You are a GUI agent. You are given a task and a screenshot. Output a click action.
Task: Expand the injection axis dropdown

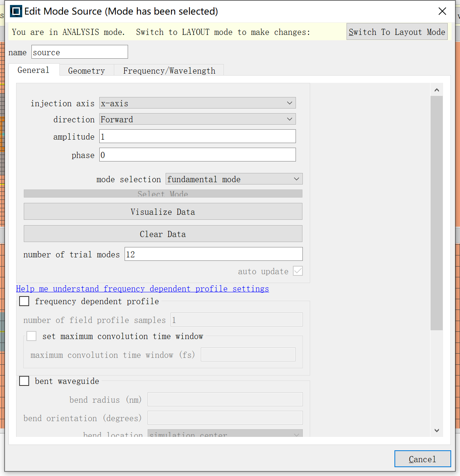[x=197, y=103]
